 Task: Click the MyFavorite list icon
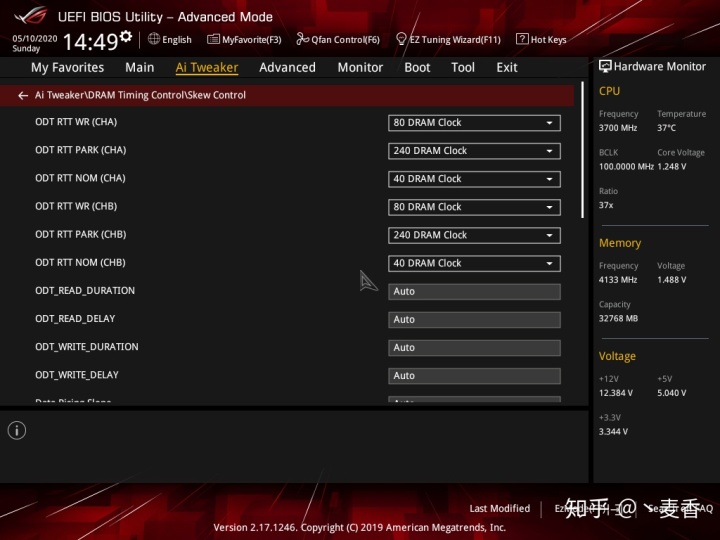tap(213, 39)
